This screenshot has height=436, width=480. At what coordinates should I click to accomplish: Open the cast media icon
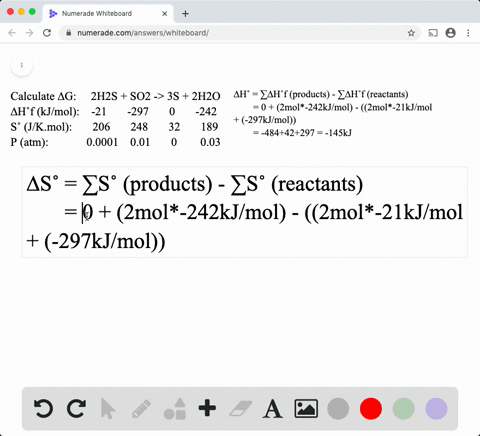tap(433, 33)
